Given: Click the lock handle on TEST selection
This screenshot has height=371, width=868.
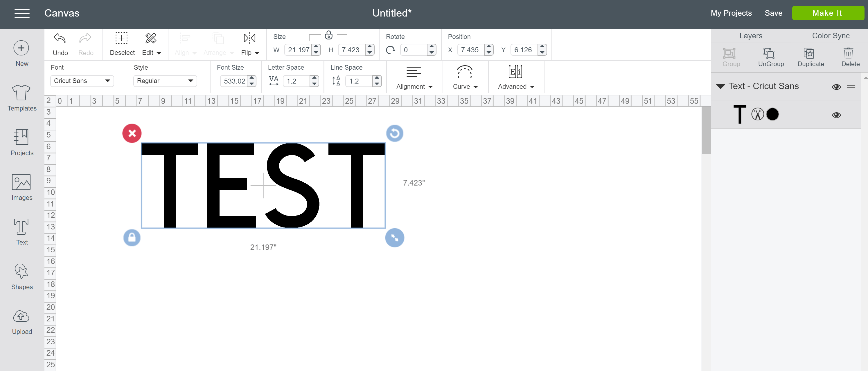Looking at the screenshot, I should (132, 238).
